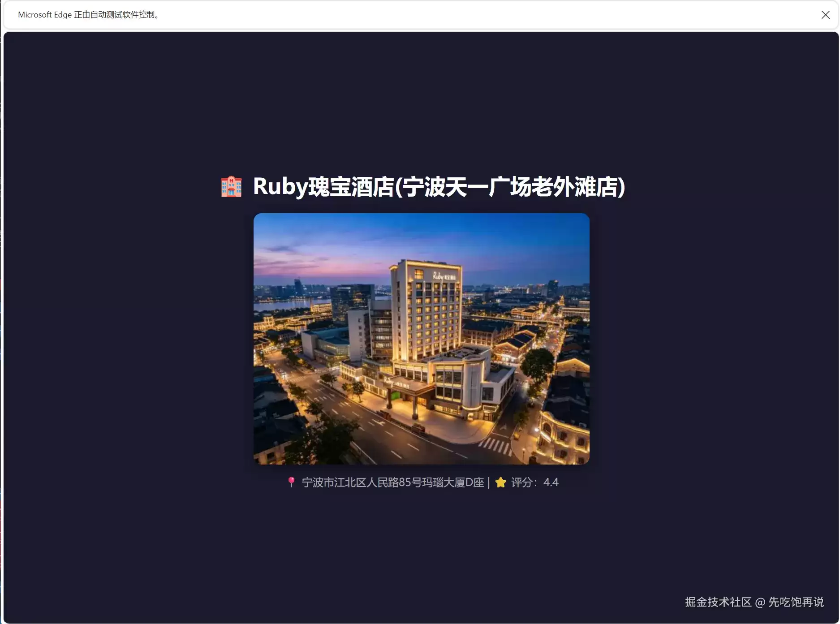Click the red location pin icon
Image resolution: width=840 pixels, height=624 pixels.
pyautogui.click(x=291, y=482)
